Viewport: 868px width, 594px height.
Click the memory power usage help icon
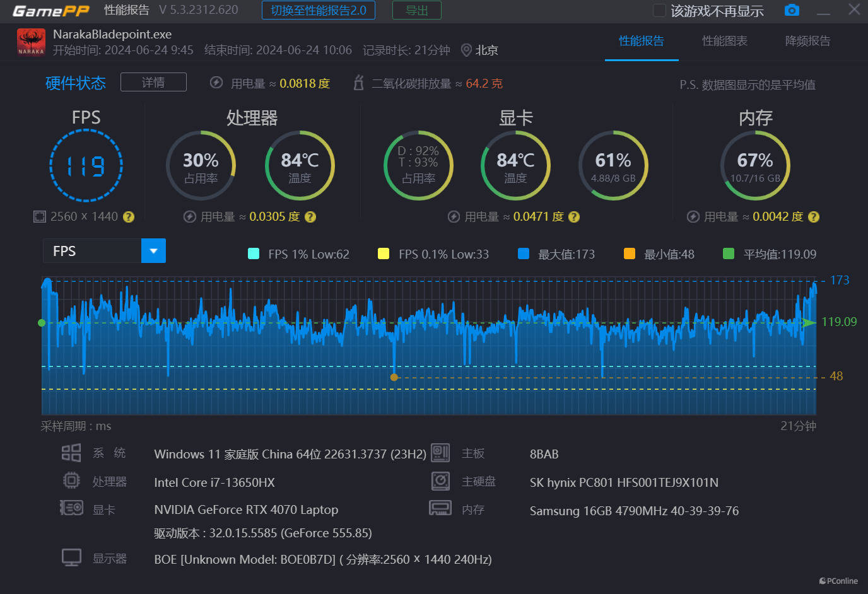tap(814, 217)
